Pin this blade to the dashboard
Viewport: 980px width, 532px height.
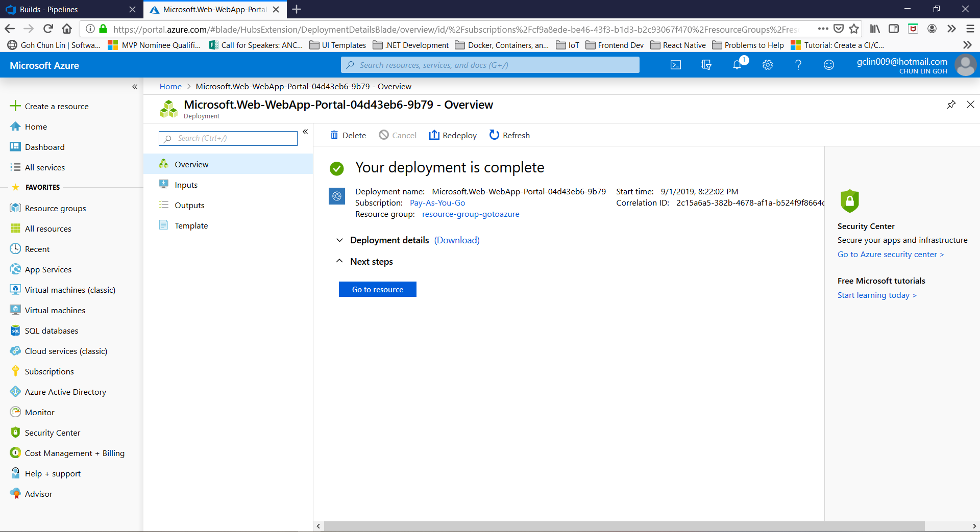click(951, 105)
